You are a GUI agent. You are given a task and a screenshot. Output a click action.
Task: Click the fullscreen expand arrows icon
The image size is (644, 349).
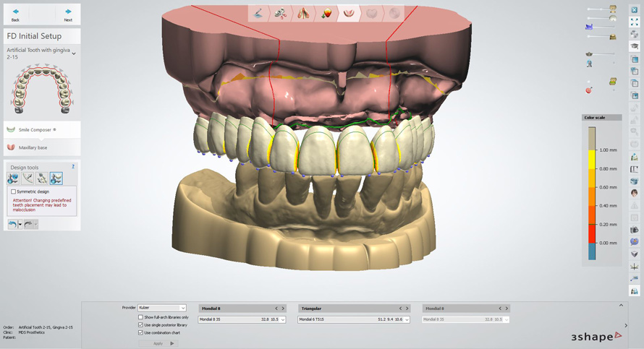tap(635, 22)
